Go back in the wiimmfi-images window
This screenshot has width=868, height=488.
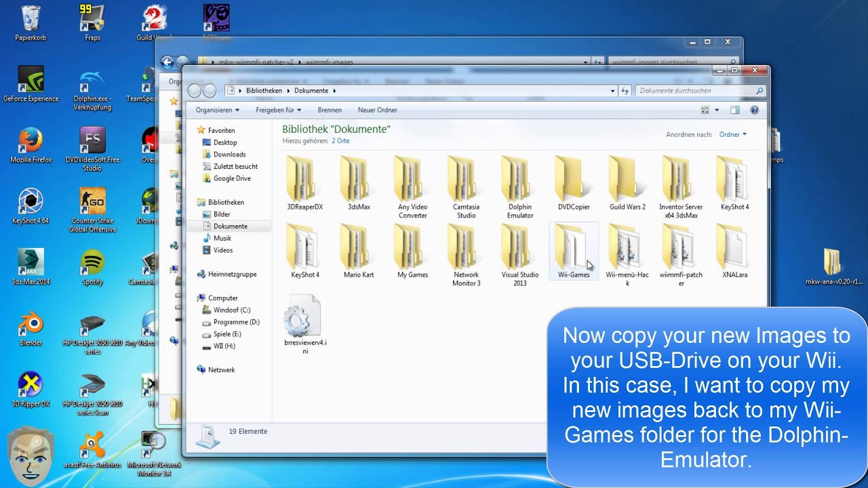[167, 62]
